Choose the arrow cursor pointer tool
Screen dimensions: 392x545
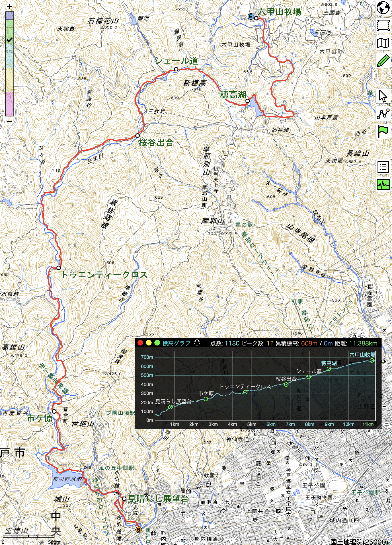tap(383, 96)
